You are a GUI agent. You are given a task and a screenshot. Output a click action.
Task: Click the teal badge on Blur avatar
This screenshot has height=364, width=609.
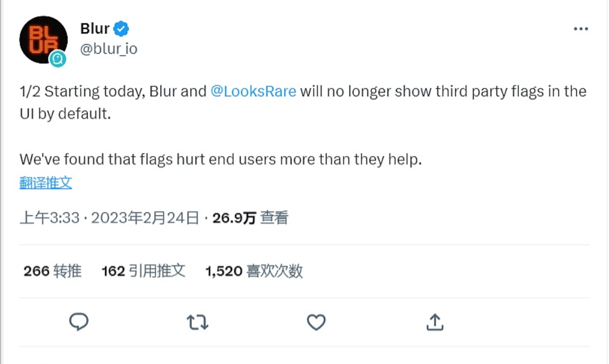point(58,59)
